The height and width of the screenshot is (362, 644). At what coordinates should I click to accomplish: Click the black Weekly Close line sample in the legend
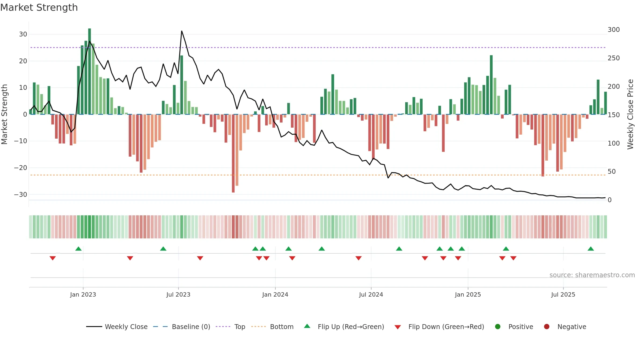click(x=94, y=327)
